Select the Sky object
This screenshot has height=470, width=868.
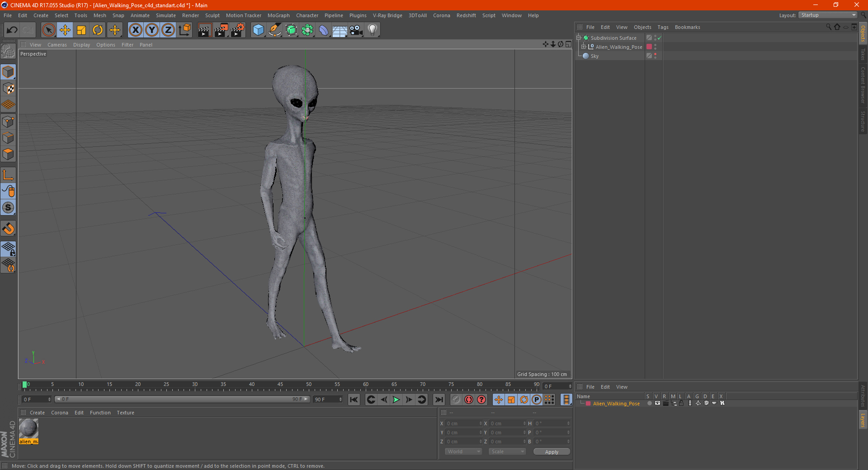594,56
